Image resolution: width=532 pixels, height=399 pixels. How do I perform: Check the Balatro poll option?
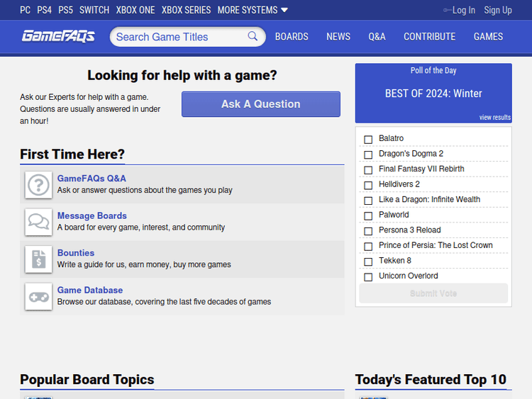coord(368,140)
